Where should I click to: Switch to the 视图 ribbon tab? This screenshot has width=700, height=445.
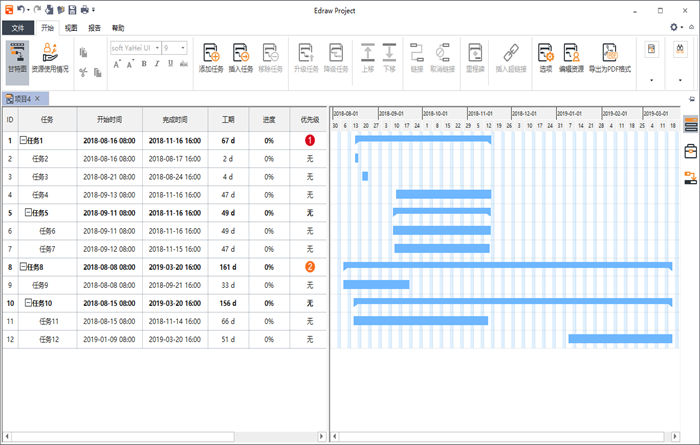click(x=71, y=28)
